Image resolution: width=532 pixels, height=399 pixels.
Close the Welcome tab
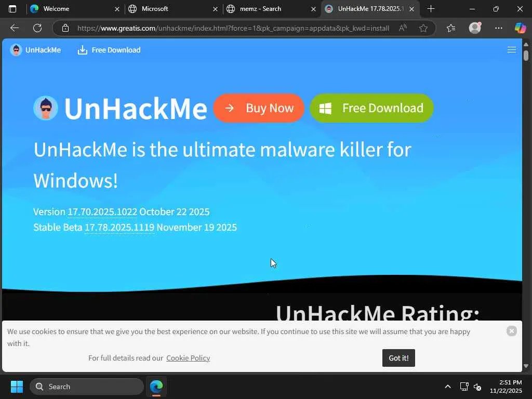(117, 9)
